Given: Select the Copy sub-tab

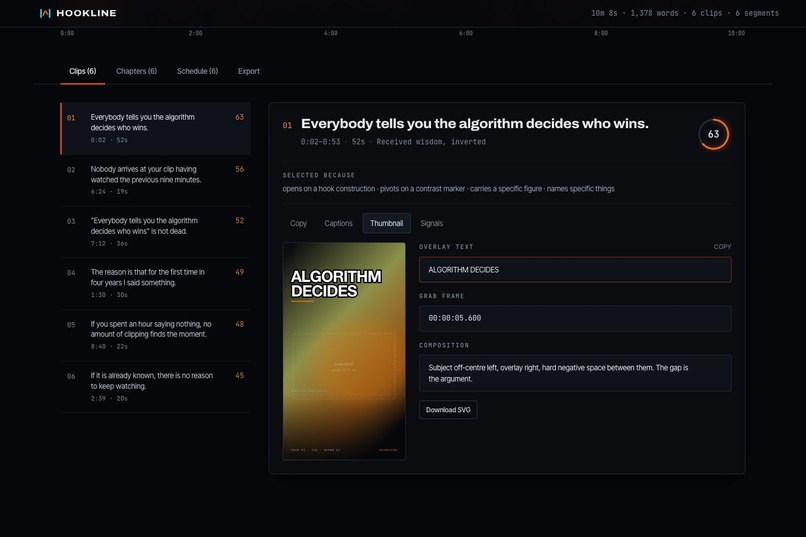Looking at the screenshot, I should point(298,224).
